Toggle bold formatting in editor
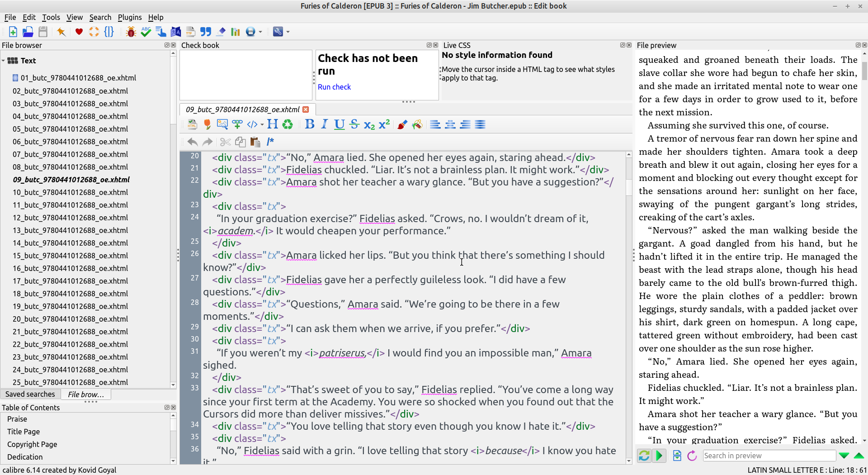 tap(310, 124)
